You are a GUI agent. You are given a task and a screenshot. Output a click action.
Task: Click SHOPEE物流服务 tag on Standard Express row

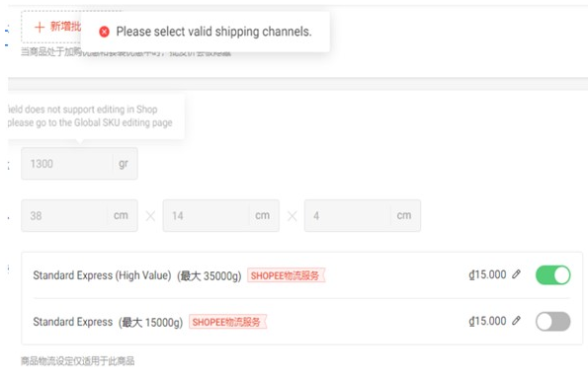coord(227,322)
